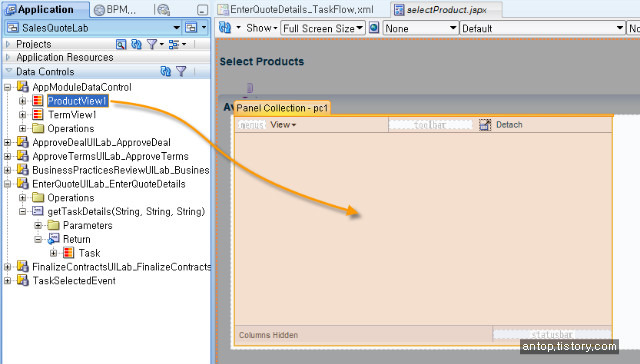Viewport: 640px width, 364px height.
Task: Collapse the Data Controls section
Action: (x=8, y=71)
